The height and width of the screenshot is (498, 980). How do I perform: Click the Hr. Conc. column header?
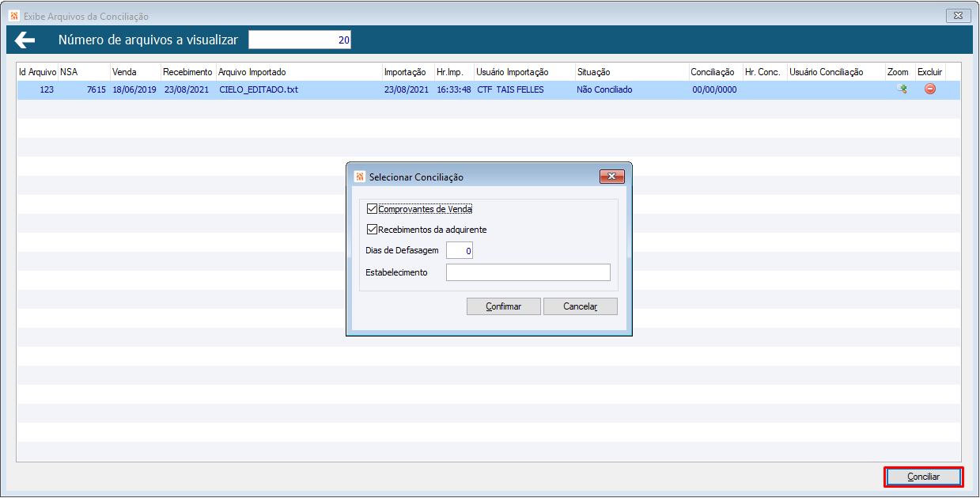(764, 72)
